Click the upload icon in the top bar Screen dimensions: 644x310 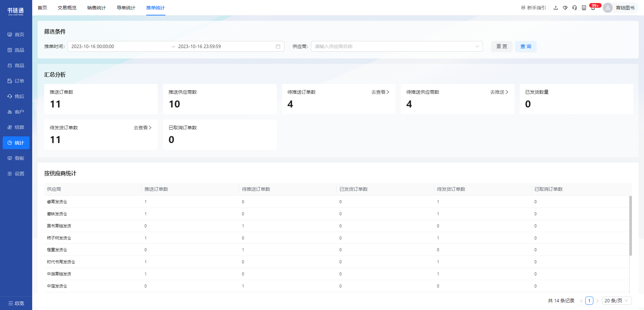556,8
